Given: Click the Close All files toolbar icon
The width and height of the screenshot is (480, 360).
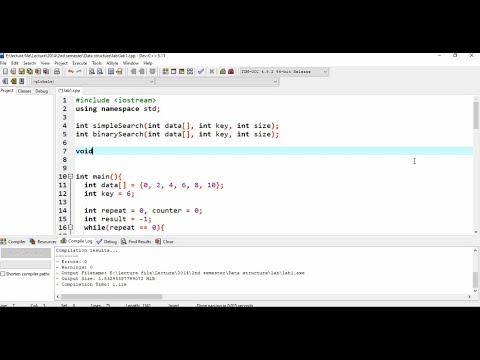Looking at the screenshot, I should click(x=46, y=71).
